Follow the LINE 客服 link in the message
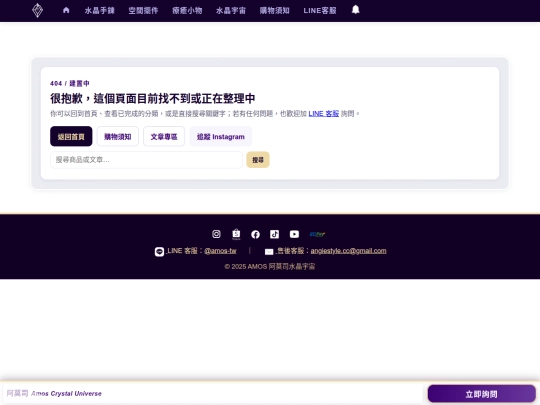This screenshot has height=405, width=540. [324, 113]
